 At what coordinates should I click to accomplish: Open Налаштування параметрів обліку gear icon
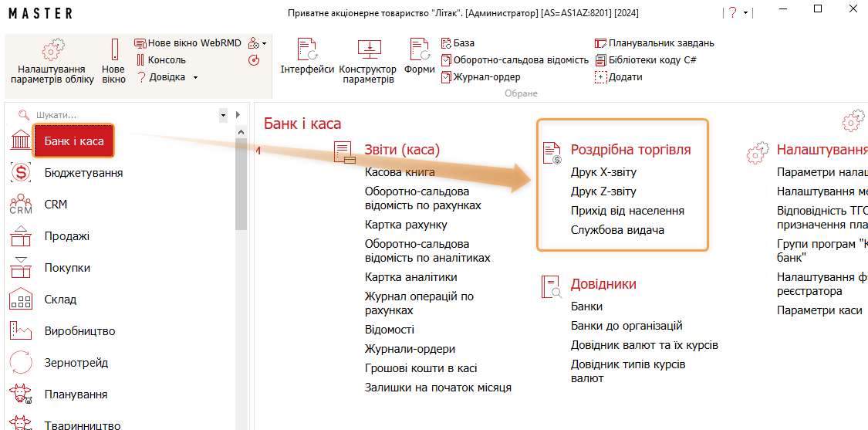(53, 50)
